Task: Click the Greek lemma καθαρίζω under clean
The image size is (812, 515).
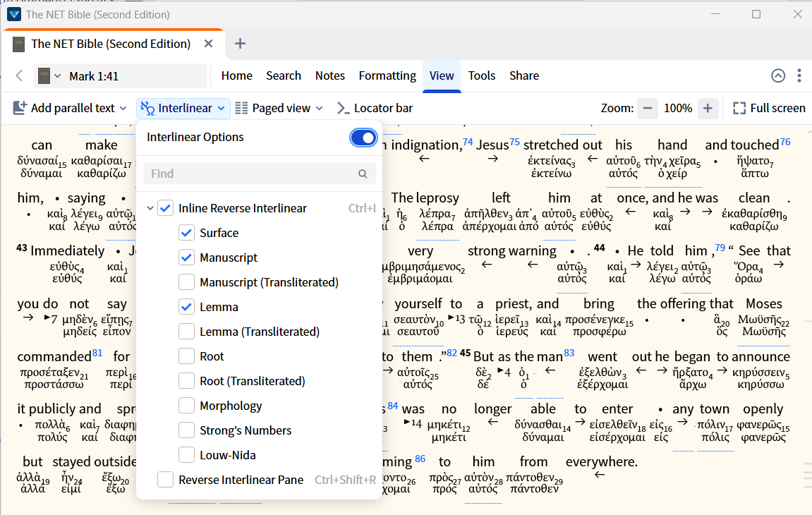Action: [x=754, y=226]
